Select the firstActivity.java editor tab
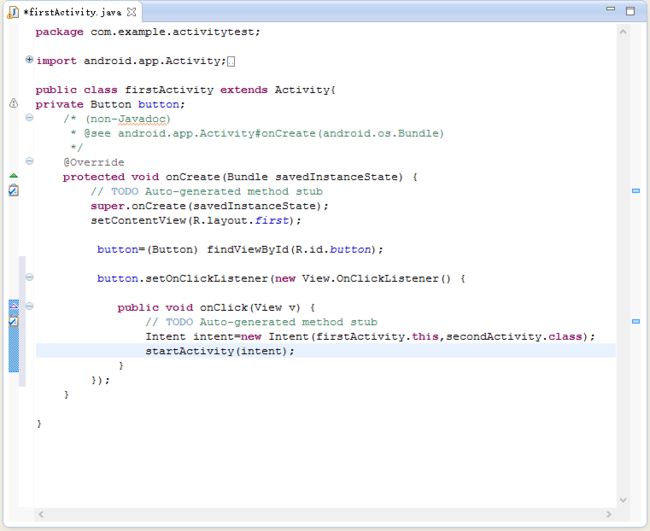This screenshot has height=531, width=650. tap(73, 12)
